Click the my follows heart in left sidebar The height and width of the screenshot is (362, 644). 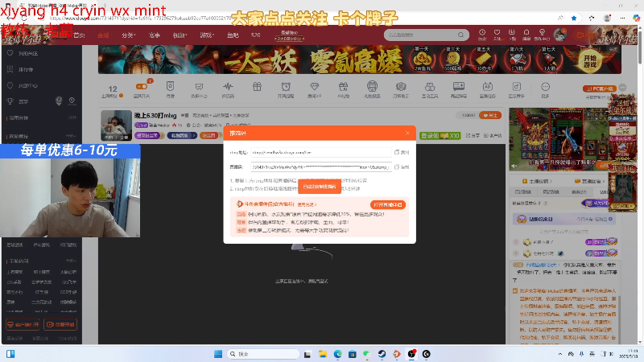(x=10, y=53)
